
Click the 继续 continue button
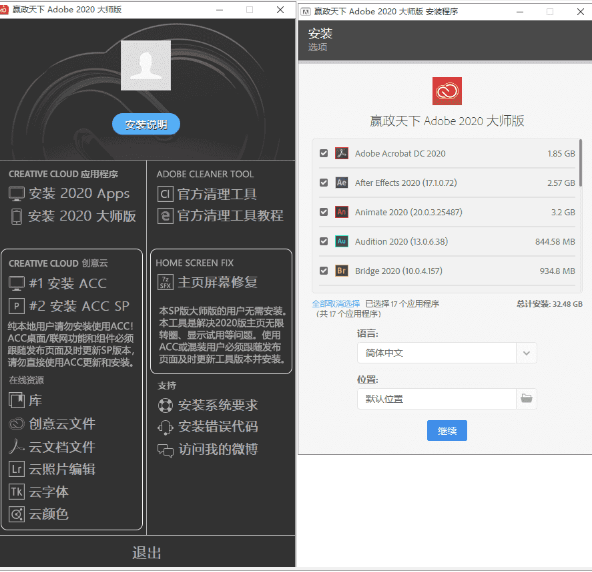tap(447, 430)
